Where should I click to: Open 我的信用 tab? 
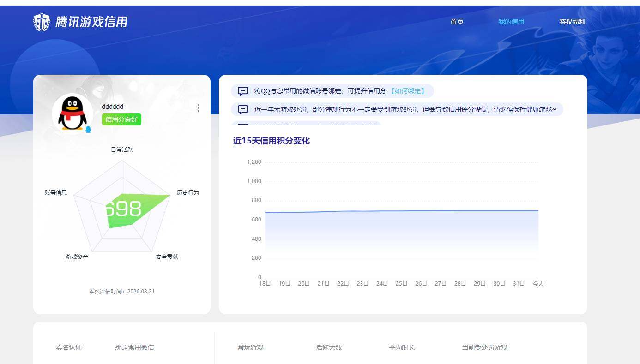511,22
